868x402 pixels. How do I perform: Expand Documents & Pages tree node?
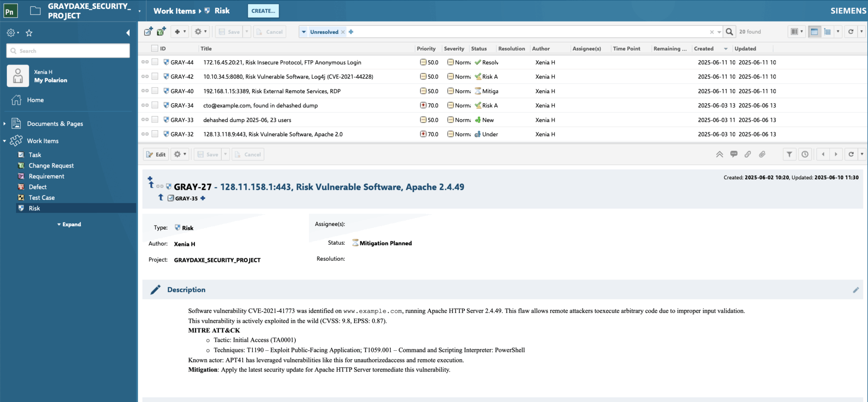tap(4, 123)
